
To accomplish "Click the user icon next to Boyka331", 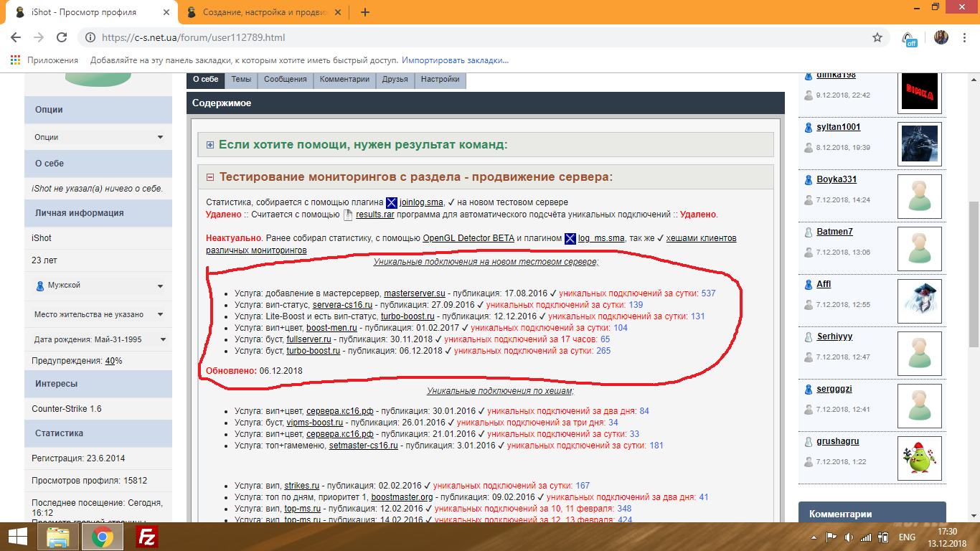I will click(x=808, y=180).
